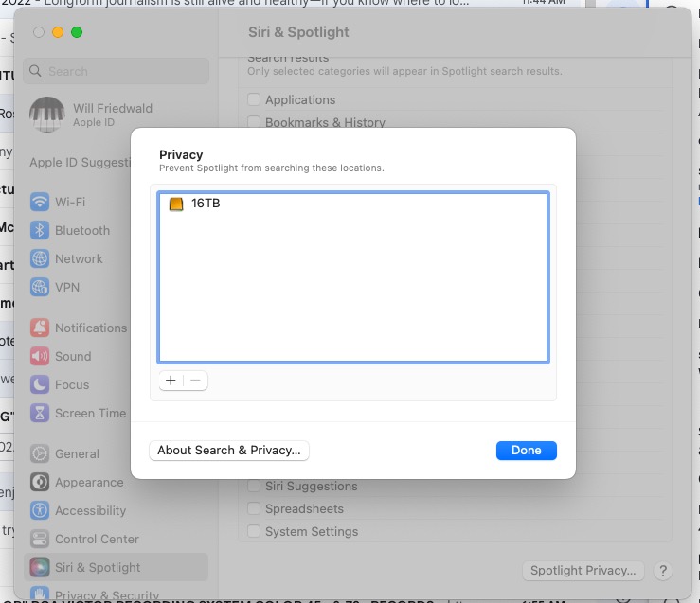Viewport: 700px width, 603px height.
Task: Click the Network globe icon
Action: coord(40,258)
